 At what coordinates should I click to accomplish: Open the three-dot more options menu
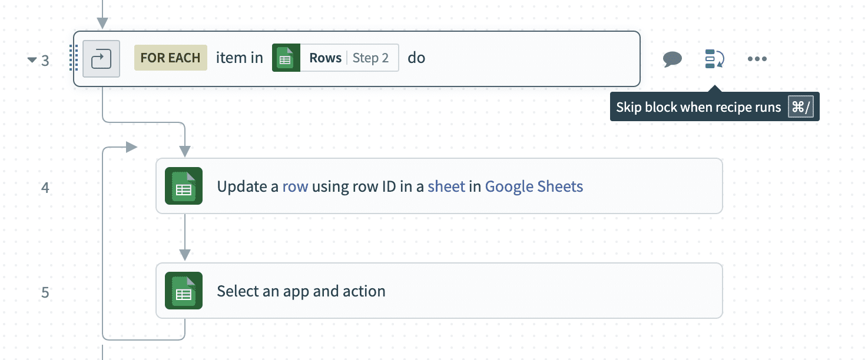[757, 59]
